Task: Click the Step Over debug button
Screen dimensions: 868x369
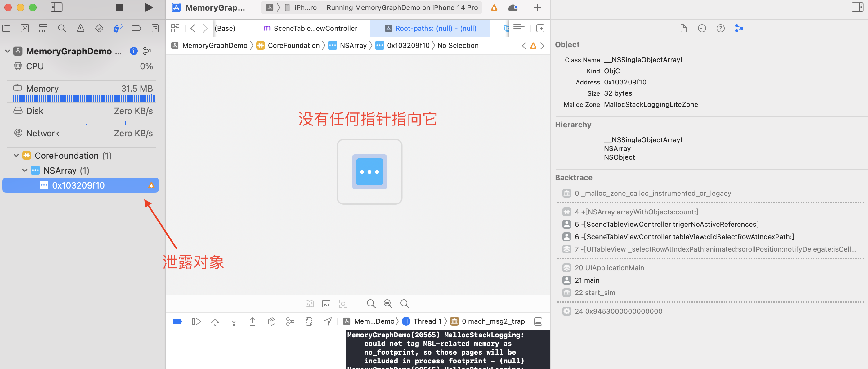Action: (215, 321)
